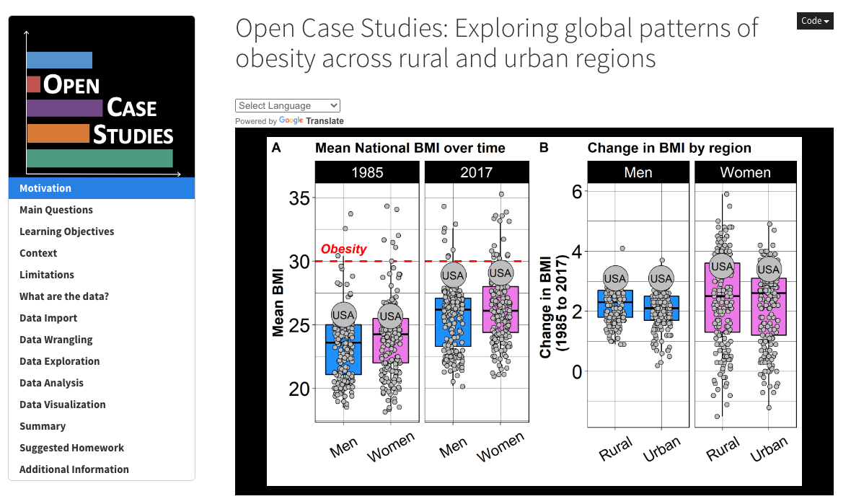Open the Data Analysis section
Screen dimensions: 851x504
(x=102, y=383)
